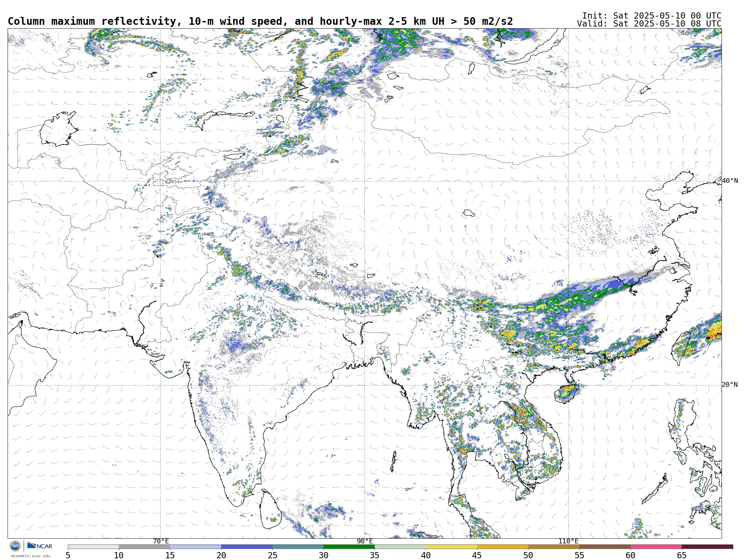This screenshot has height=560, width=744.
Task: Click the colorbar tick label 35
Action: coord(375,556)
